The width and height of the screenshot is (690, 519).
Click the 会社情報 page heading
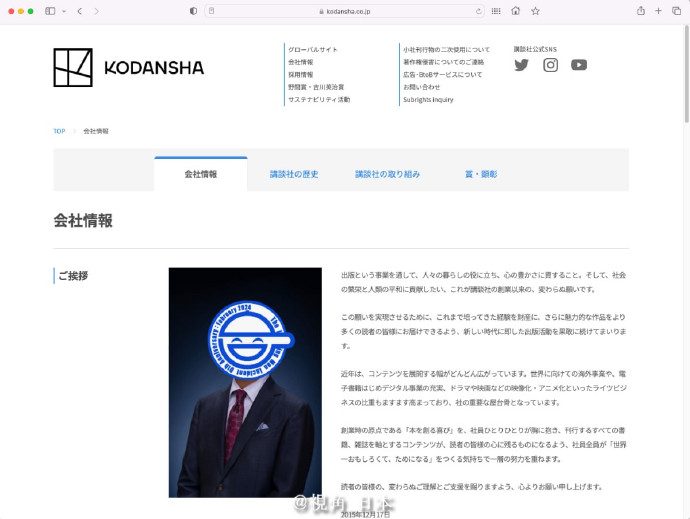click(x=83, y=221)
